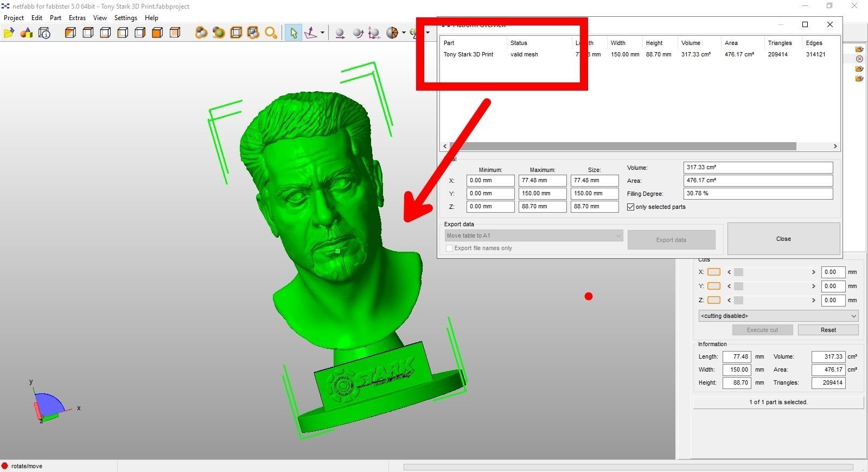The width and height of the screenshot is (868, 472).
Task: Click the add primitive shapes toolbar icon
Action: coord(26,33)
